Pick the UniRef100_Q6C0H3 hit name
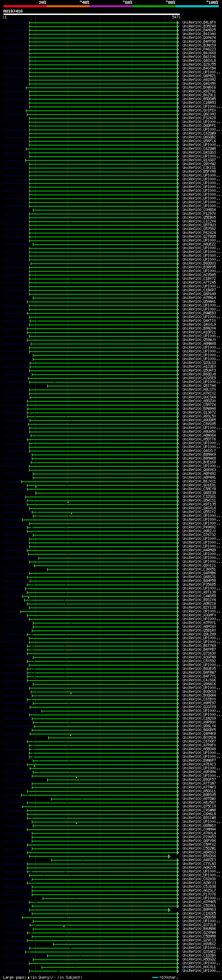This screenshot has height=980, width=222. pyautogui.click(x=199, y=114)
